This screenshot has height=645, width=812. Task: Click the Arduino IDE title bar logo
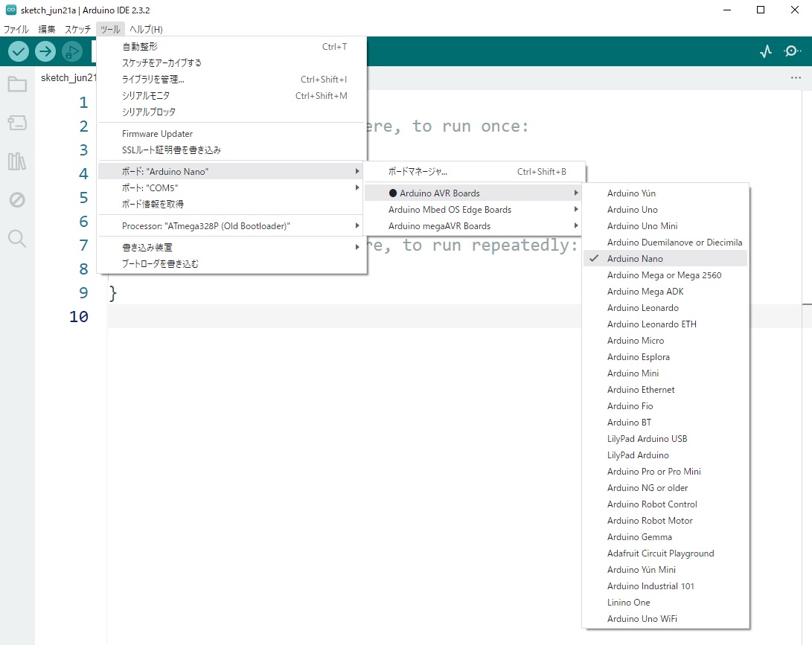(x=11, y=10)
